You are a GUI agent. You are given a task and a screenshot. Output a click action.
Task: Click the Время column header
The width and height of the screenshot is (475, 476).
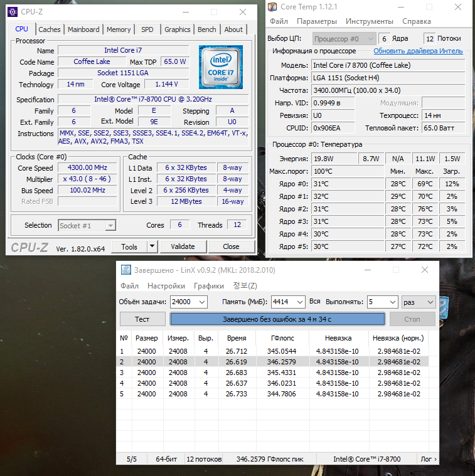(x=237, y=338)
